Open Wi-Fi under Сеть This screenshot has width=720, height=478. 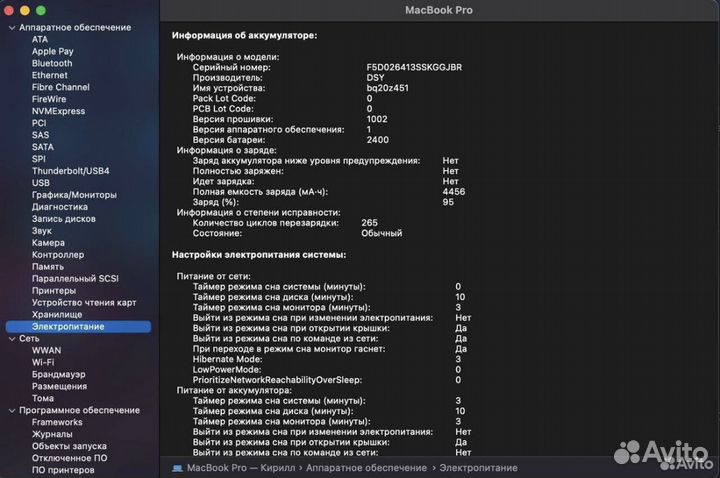coord(43,362)
